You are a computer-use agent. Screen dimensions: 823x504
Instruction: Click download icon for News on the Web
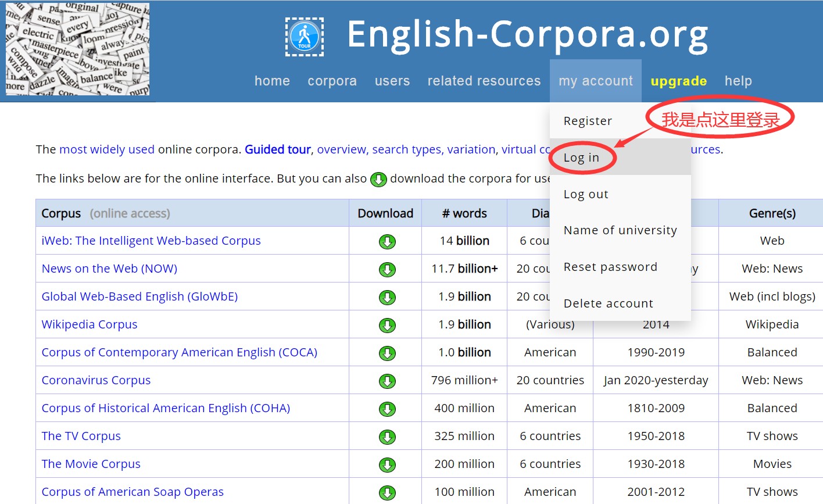point(387,269)
